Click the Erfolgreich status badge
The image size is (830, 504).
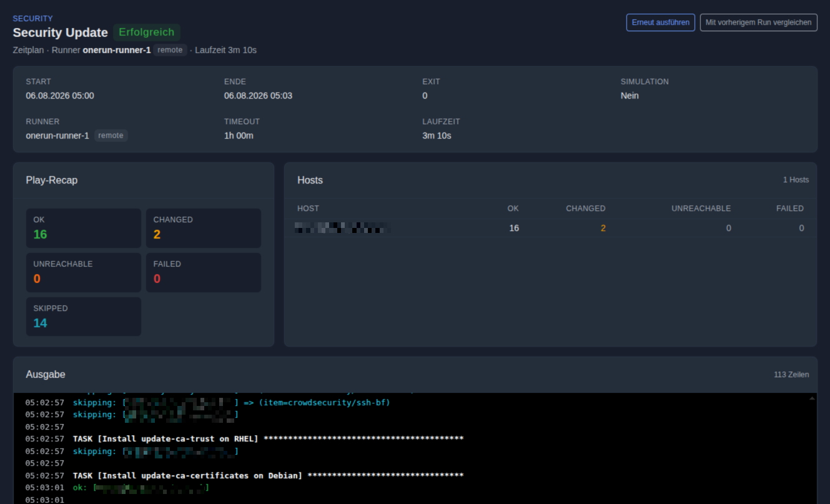tap(147, 32)
